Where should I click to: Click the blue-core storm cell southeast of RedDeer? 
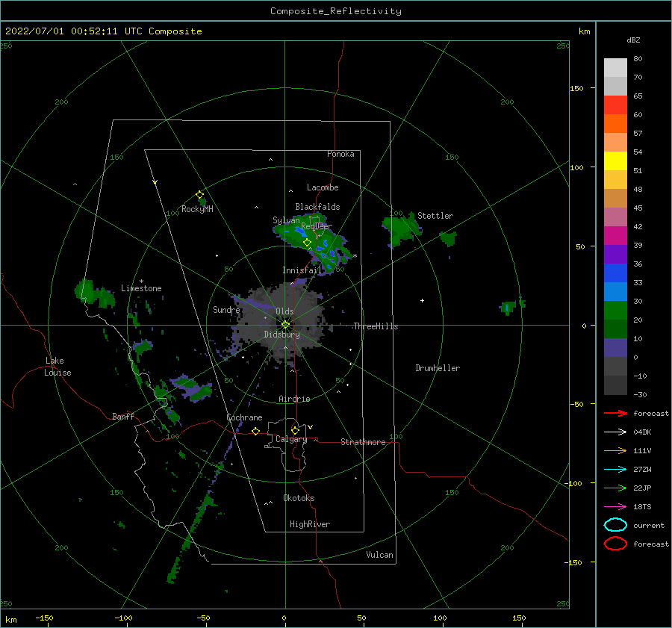(331, 253)
